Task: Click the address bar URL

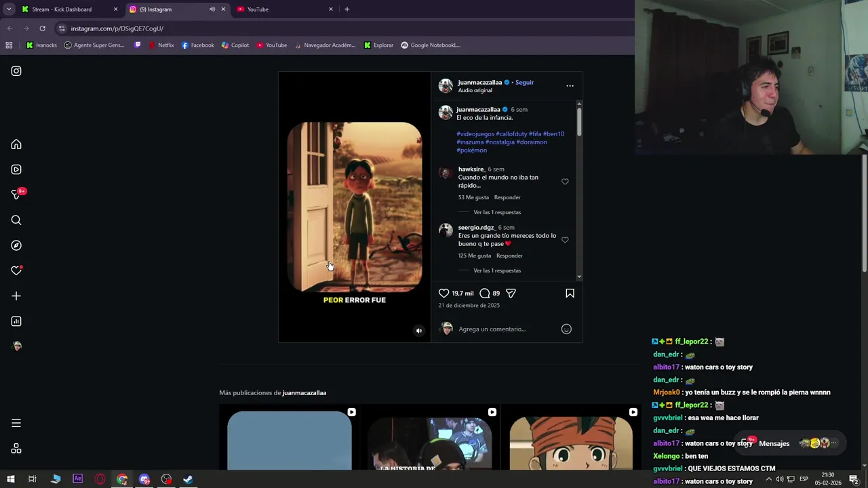Action: point(117,28)
